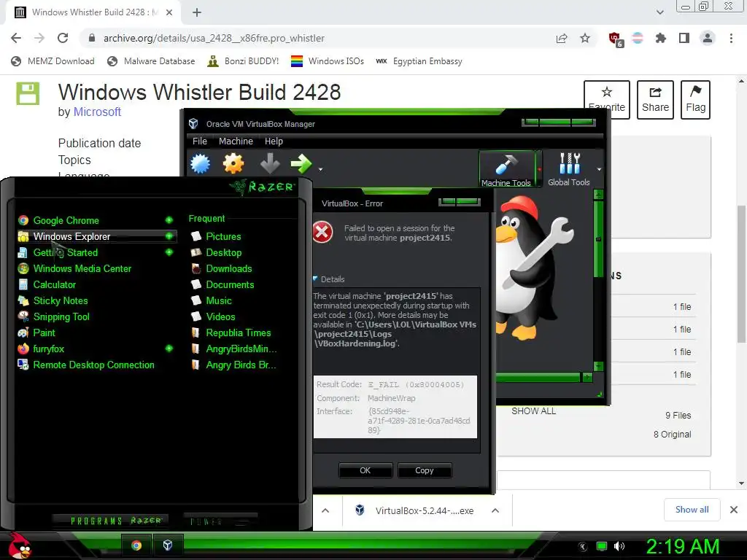This screenshot has width=747, height=560.
Task: Click the Angry Birds start orb
Action: click(20, 545)
